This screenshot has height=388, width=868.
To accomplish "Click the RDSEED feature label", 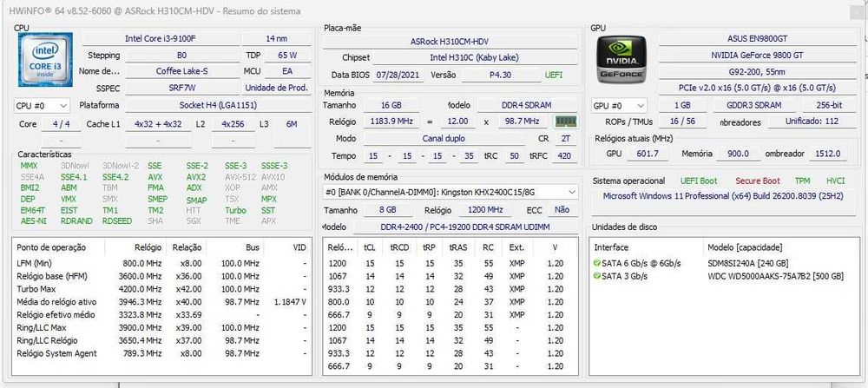I will click(x=117, y=220).
